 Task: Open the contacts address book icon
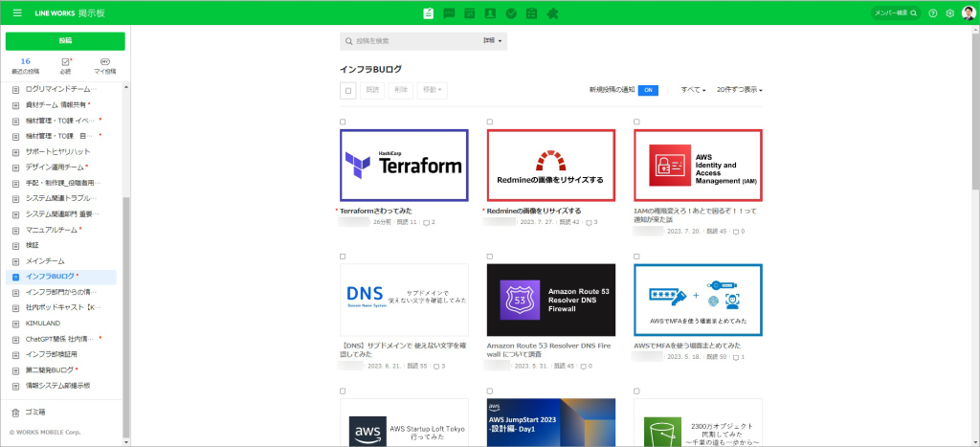coord(490,13)
